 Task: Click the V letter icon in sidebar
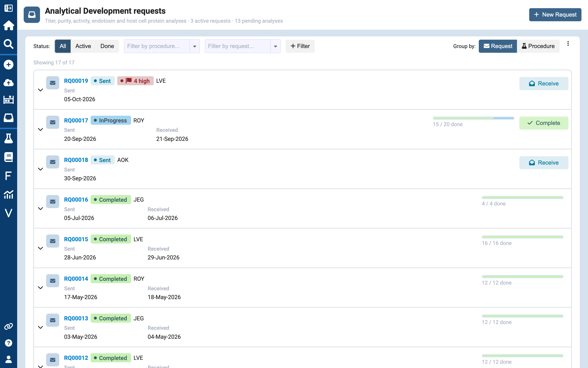[9, 213]
